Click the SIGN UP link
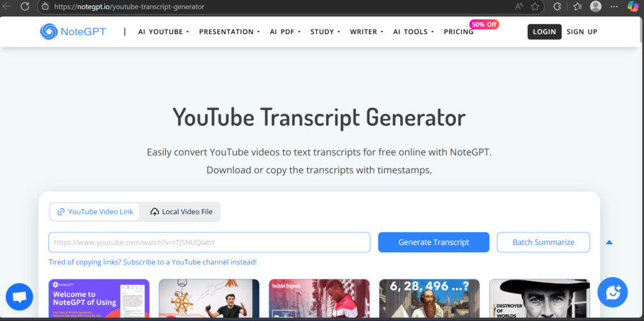644x321 pixels. (x=582, y=31)
